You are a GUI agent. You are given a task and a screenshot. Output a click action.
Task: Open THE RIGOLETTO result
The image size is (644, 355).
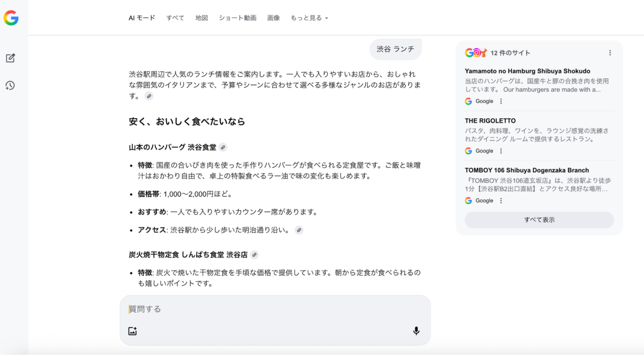(x=490, y=120)
